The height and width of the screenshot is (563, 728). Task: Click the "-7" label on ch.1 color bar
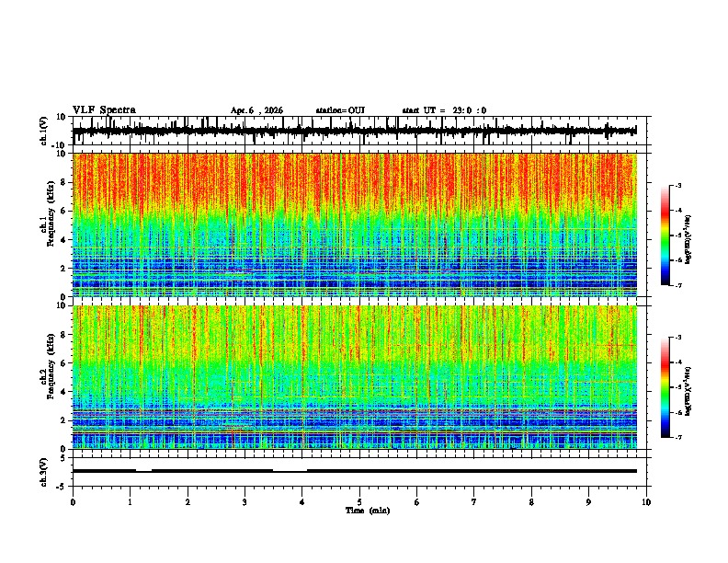(x=678, y=285)
